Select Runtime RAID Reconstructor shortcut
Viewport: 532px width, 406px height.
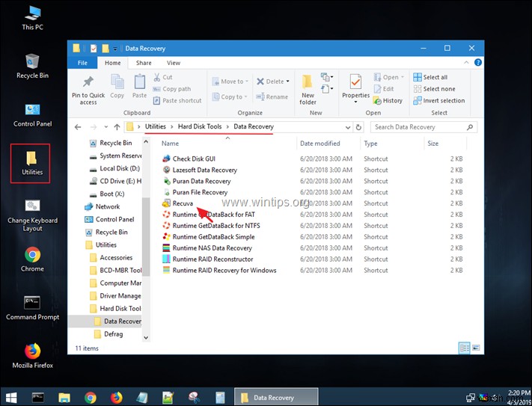(213, 259)
